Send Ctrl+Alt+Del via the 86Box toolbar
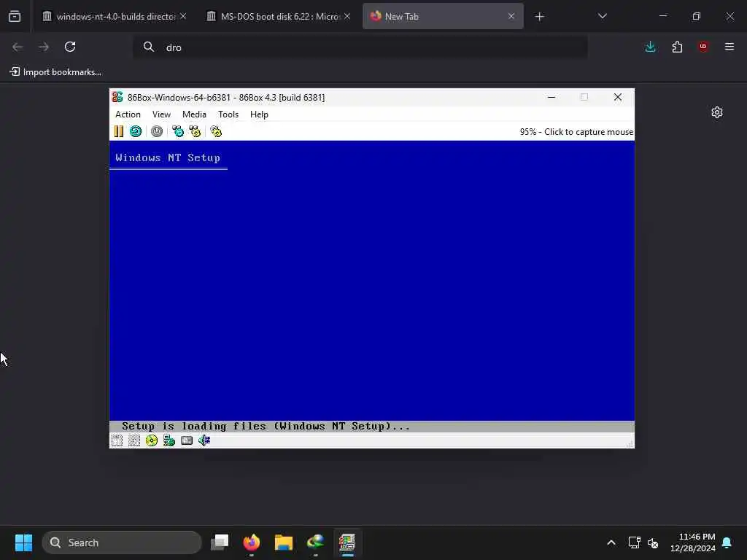The height and width of the screenshot is (560, 747). tap(178, 131)
